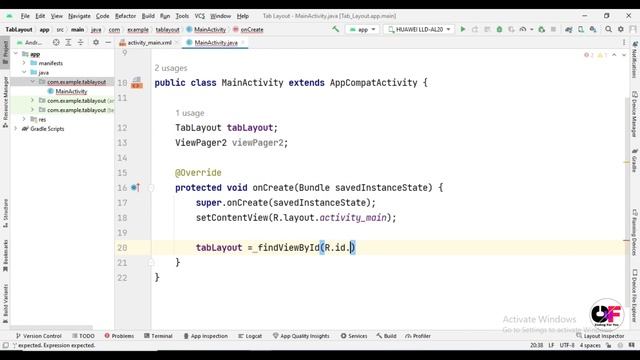Collapse the java folder
640x360 pixels.
click(24, 73)
